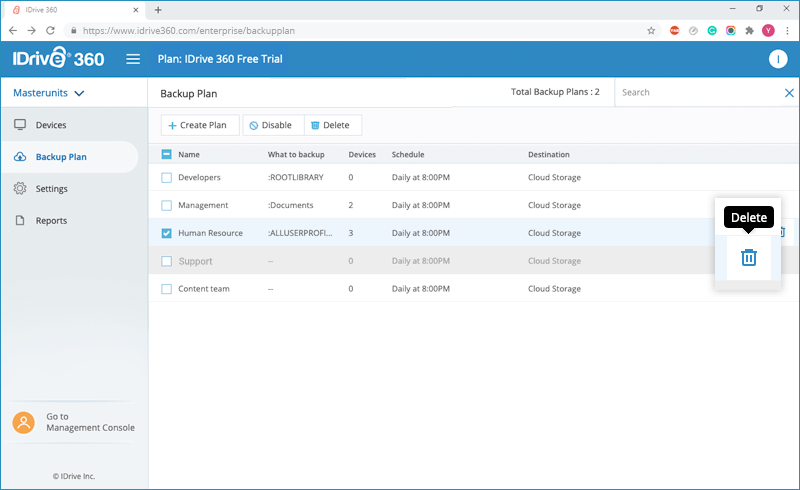Viewport: 800px width, 490px height.
Task: View site lock info icon
Action: (74, 31)
